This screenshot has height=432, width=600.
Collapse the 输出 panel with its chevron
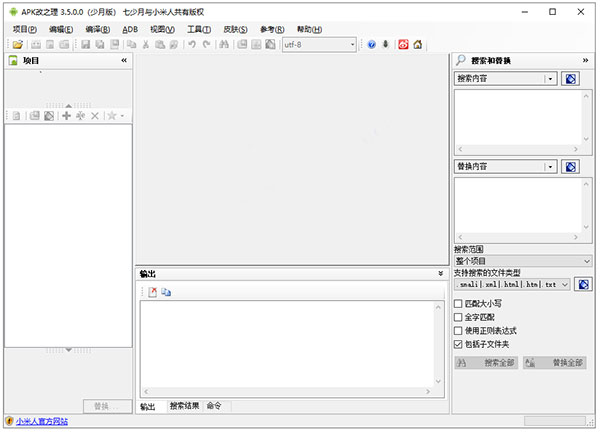441,274
